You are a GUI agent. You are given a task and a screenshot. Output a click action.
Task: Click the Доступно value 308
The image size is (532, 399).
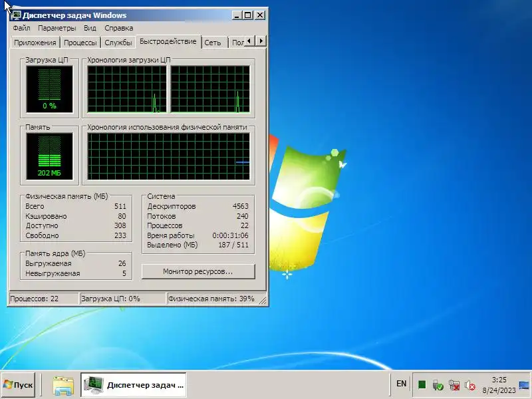click(x=120, y=225)
